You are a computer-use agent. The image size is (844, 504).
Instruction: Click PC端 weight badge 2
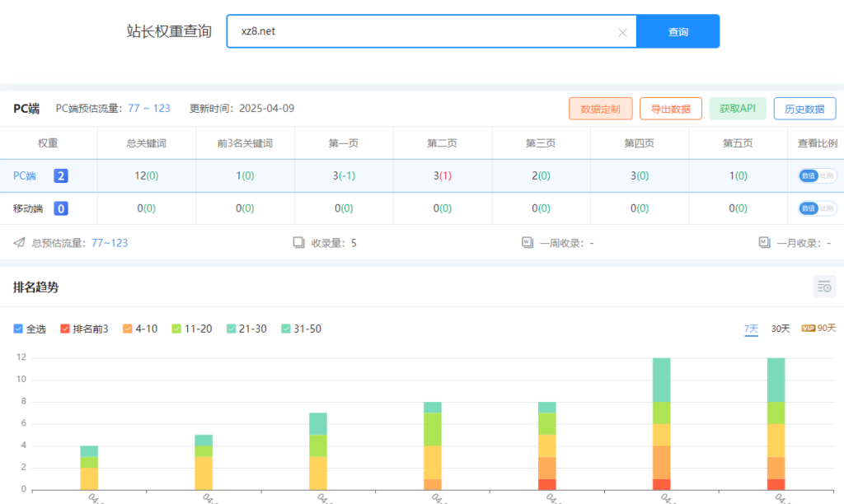tap(61, 176)
